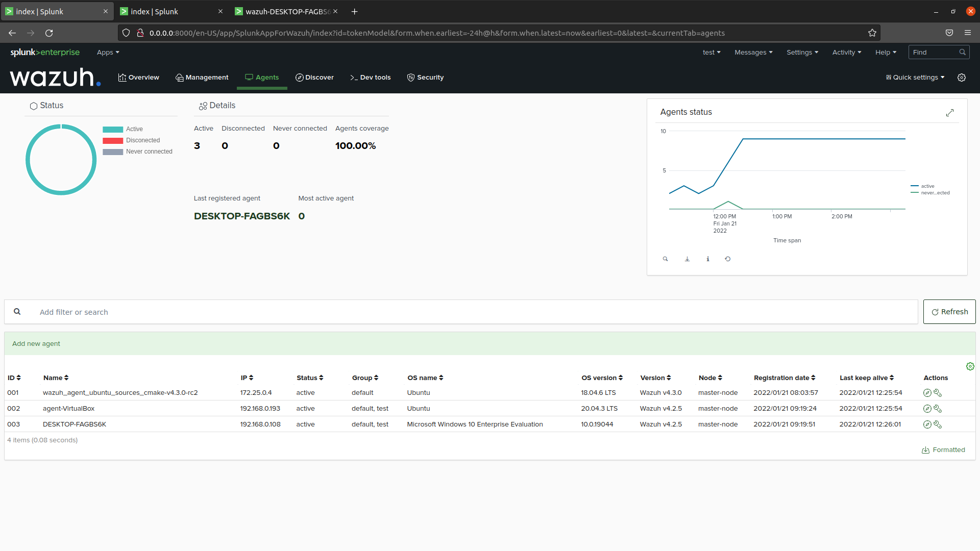Reload the browser page
Viewport: 980px width, 551px height.
(49, 33)
